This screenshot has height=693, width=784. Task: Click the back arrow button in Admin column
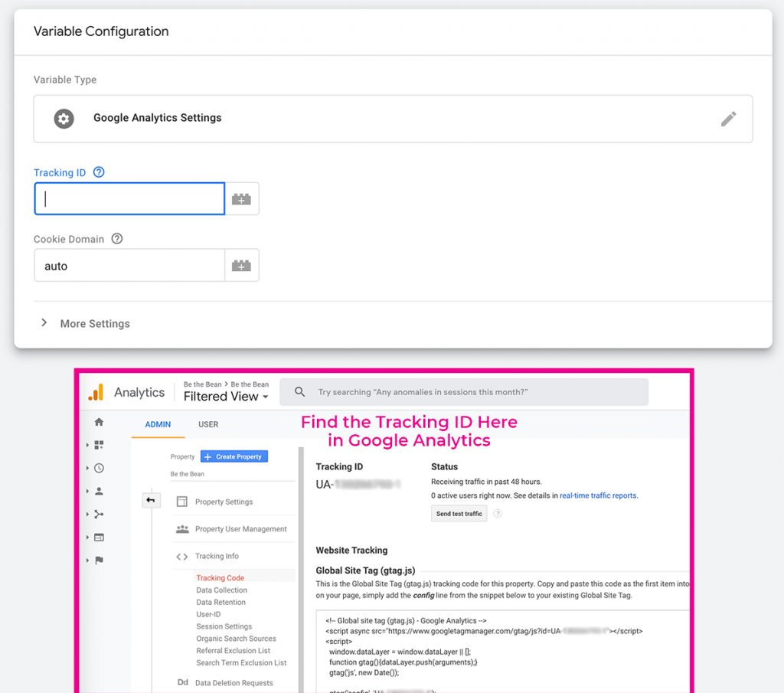coord(151,500)
